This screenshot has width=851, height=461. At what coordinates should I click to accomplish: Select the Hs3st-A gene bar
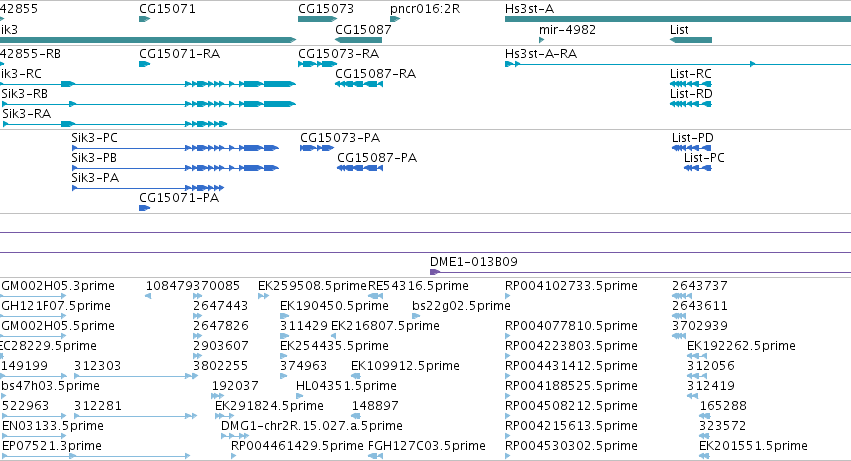[x=678, y=19]
